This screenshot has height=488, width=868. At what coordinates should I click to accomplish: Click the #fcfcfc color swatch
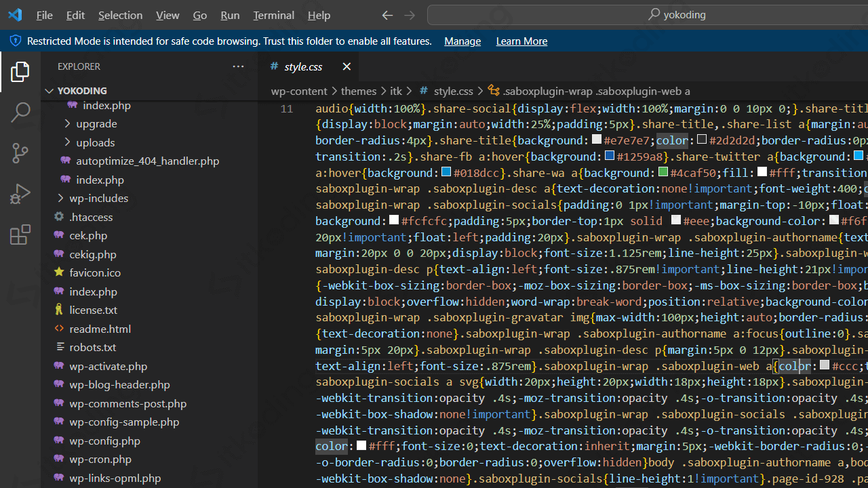click(x=394, y=220)
